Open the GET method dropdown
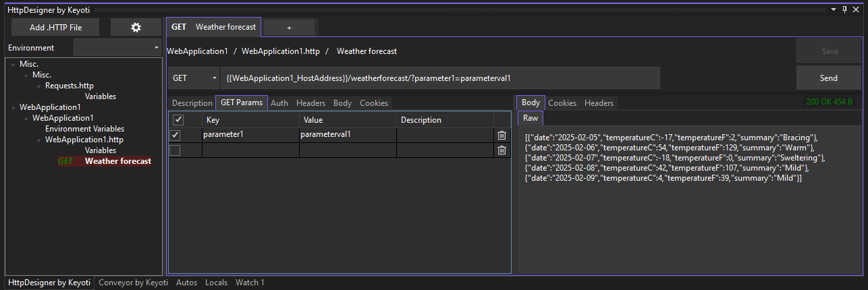 [x=193, y=78]
